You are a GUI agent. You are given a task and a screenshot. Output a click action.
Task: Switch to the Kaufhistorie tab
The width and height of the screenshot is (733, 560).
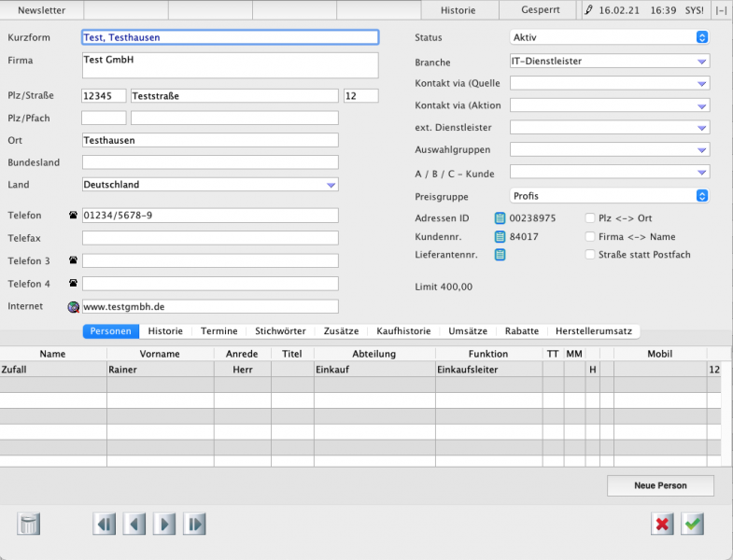pyautogui.click(x=403, y=331)
